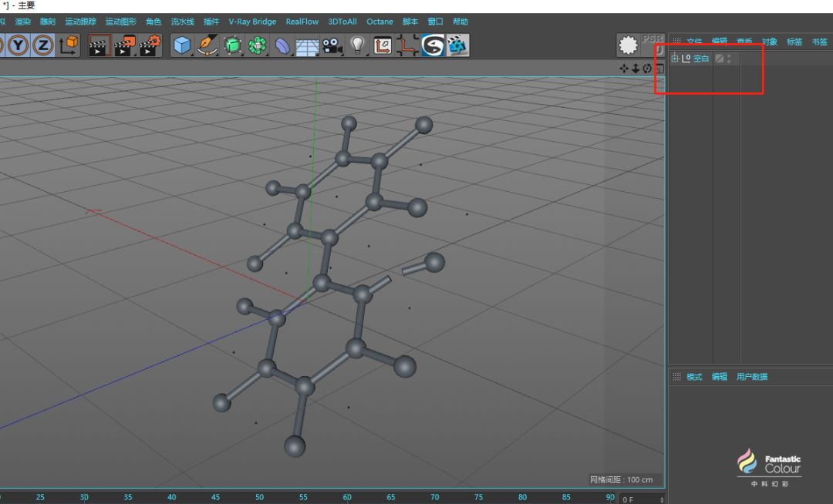Add a Light object

click(357, 45)
